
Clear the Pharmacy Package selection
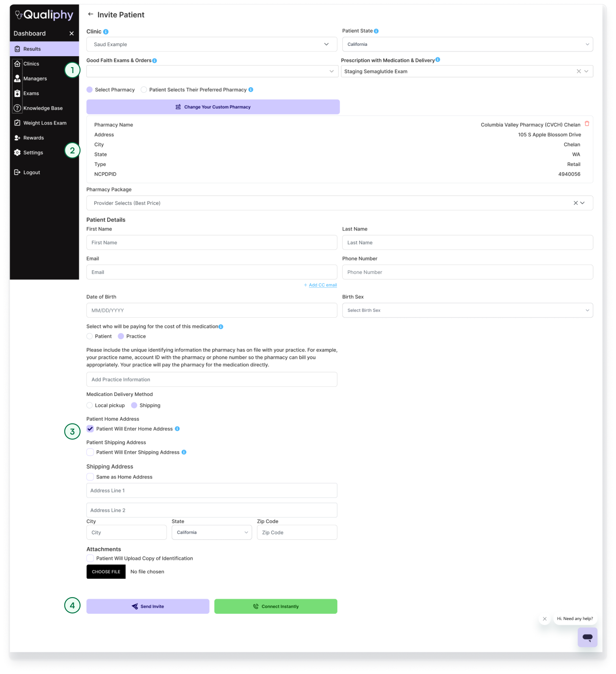575,203
